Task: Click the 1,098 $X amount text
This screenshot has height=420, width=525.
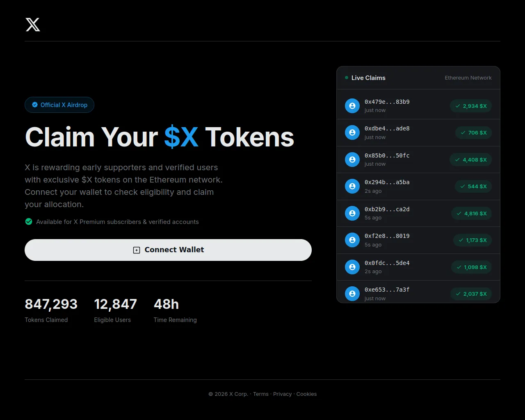Action: (475, 267)
